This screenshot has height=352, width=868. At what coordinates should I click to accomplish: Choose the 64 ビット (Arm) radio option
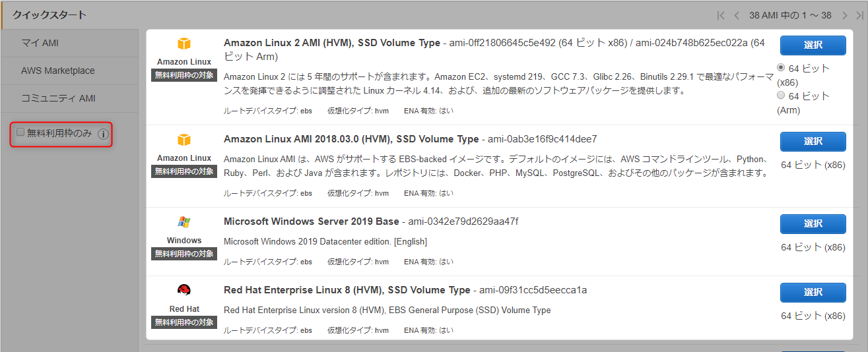[x=782, y=96]
